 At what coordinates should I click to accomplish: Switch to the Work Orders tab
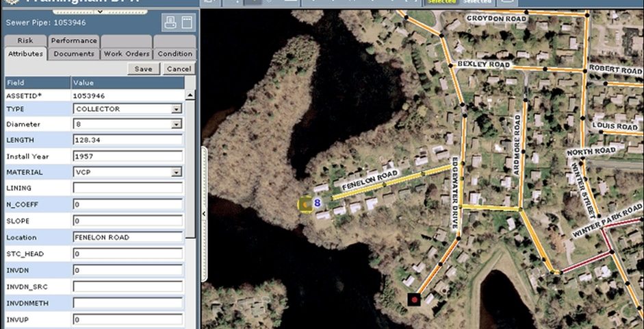coord(127,54)
